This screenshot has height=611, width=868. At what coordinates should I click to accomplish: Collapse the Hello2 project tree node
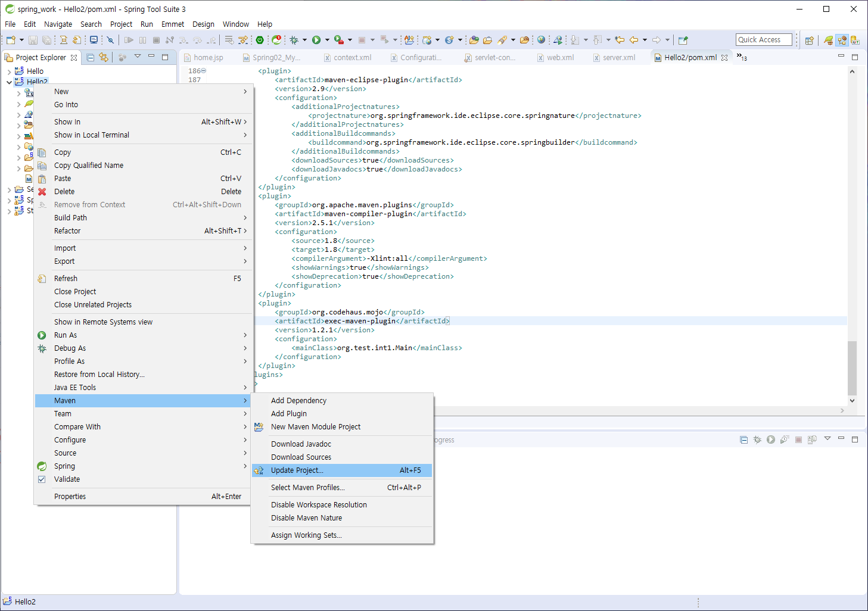(x=9, y=82)
